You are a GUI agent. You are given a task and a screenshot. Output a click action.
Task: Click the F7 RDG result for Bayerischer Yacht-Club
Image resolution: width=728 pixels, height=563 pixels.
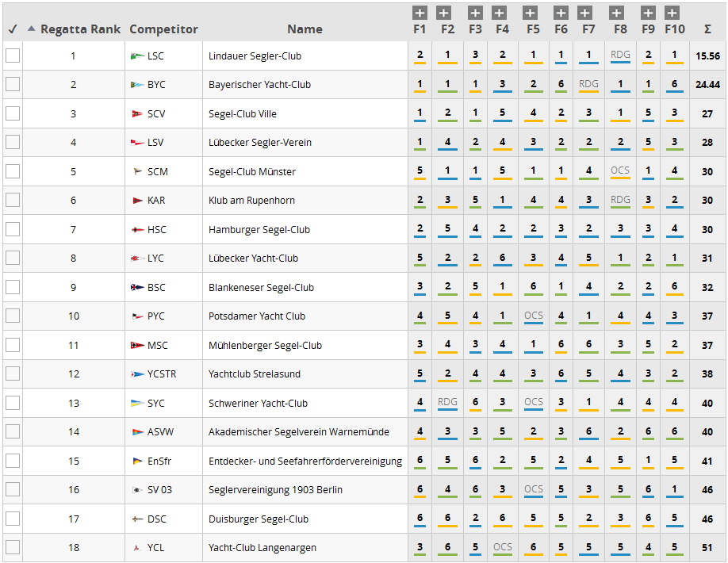click(x=588, y=84)
